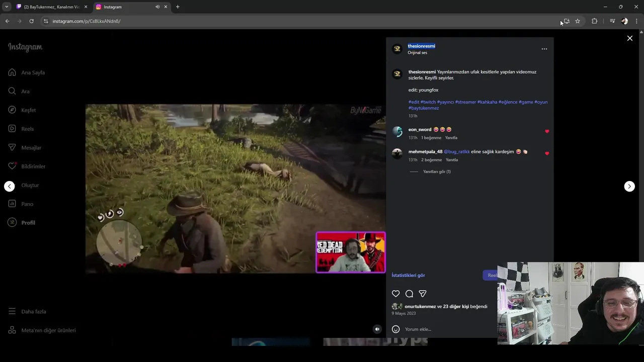
Task: Click the 2 beğenme count on mehmetpala_48
Action: (432, 160)
